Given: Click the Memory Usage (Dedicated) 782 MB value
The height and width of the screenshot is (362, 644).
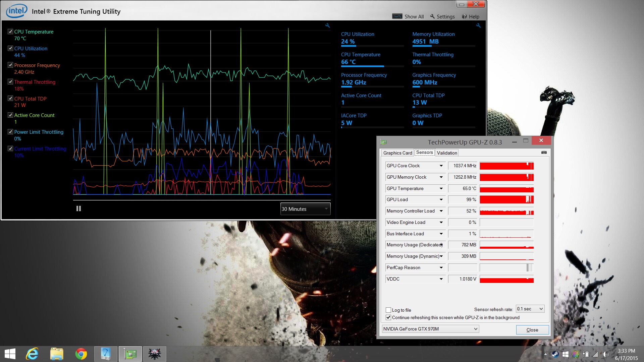Looking at the screenshot, I should [463, 245].
